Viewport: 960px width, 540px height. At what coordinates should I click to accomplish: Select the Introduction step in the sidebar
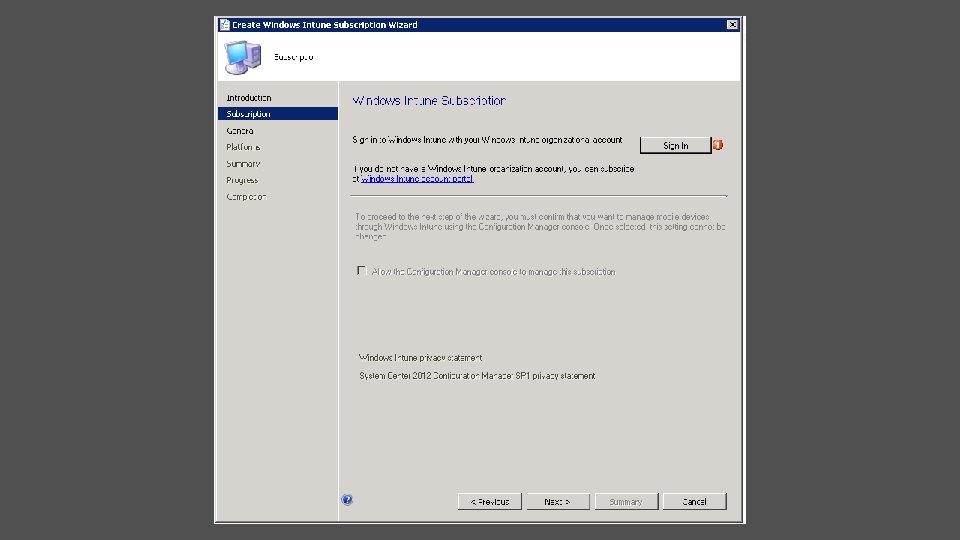pos(249,98)
